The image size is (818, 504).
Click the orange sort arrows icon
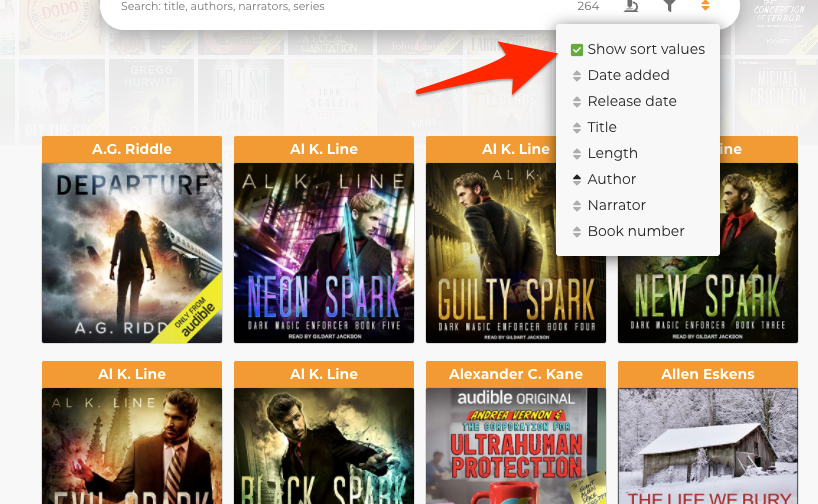(705, 5)
